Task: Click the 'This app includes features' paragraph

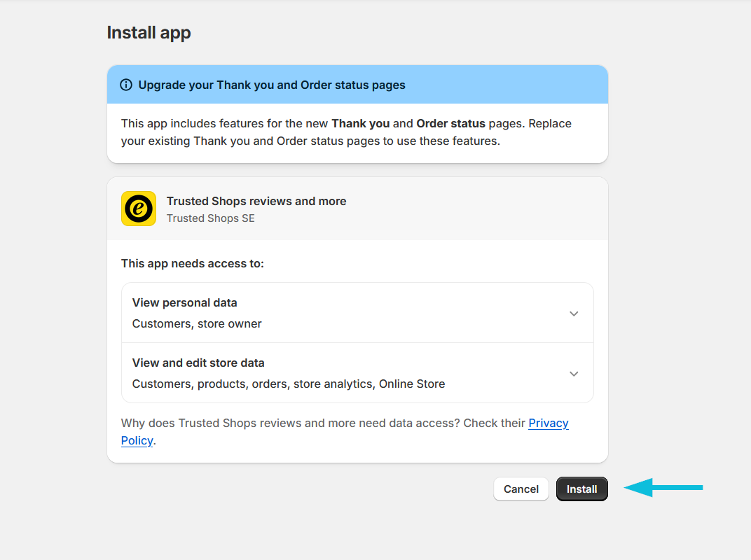Action: click(x=346, y=132)
